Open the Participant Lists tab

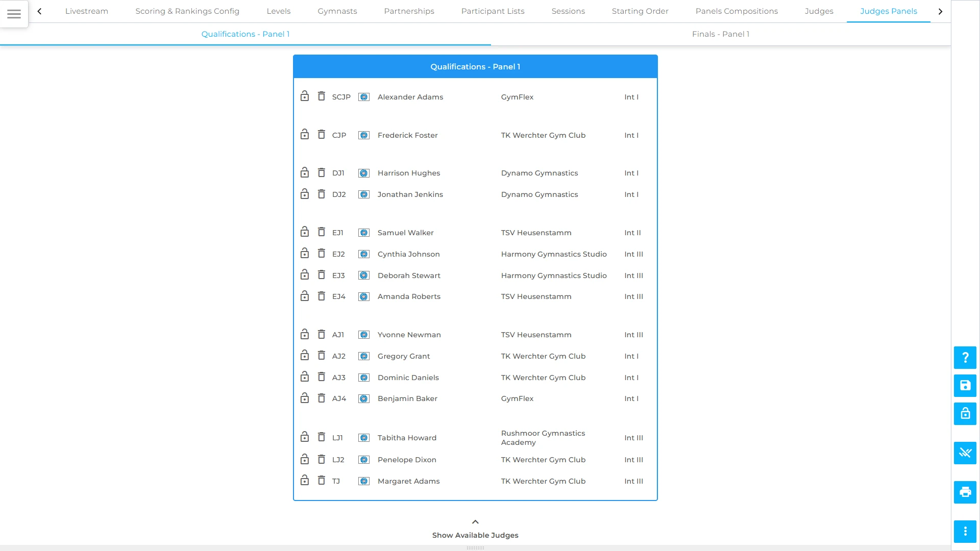(493, 11)
